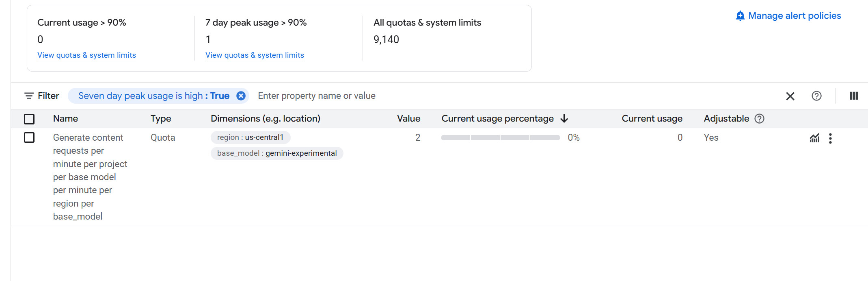The image size is (868, 281).
Task: Click the current usage percentage progress bar
Action: coord(500,138)
